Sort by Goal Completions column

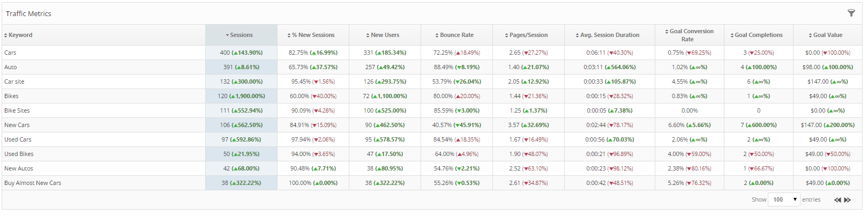pos(758,35)
